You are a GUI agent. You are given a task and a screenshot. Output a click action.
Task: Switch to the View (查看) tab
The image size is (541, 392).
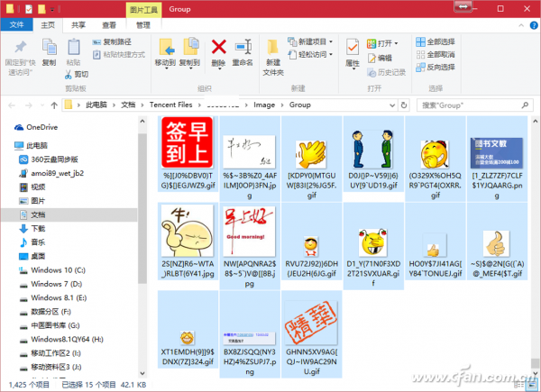tap(109, 25)
